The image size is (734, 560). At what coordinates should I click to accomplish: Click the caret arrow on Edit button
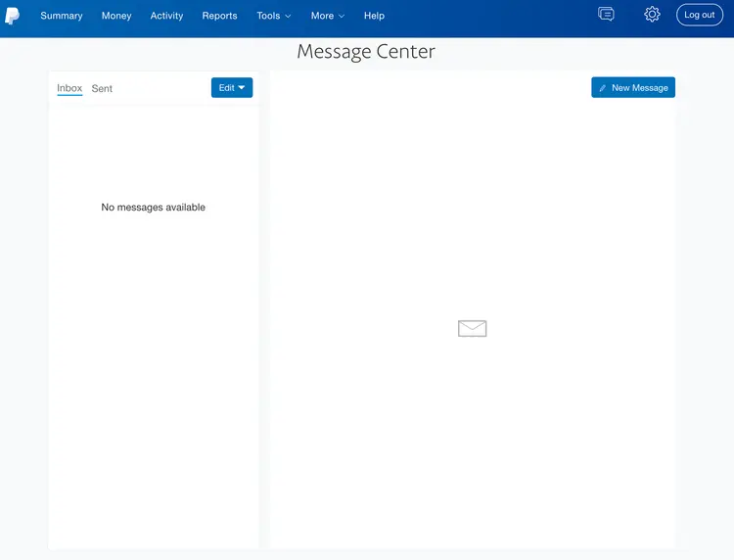pos(242,88)
